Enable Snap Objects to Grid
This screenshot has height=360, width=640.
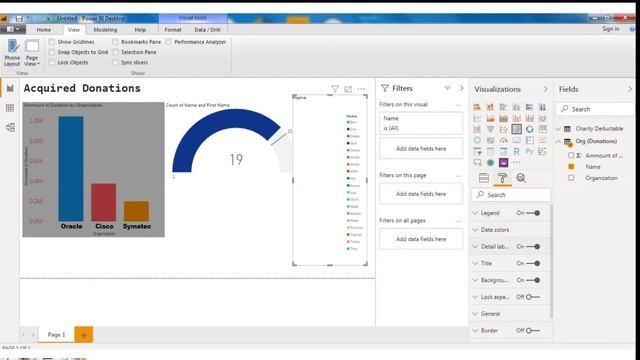(51, 52)
